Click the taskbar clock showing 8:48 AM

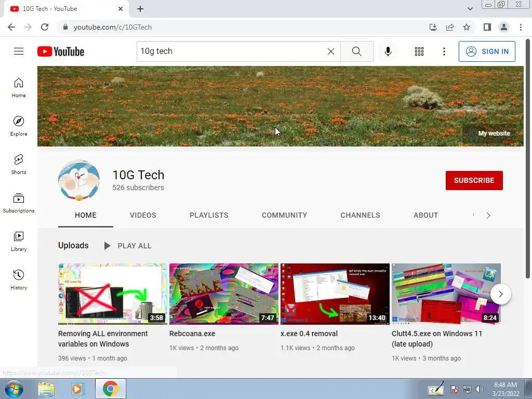506,389
